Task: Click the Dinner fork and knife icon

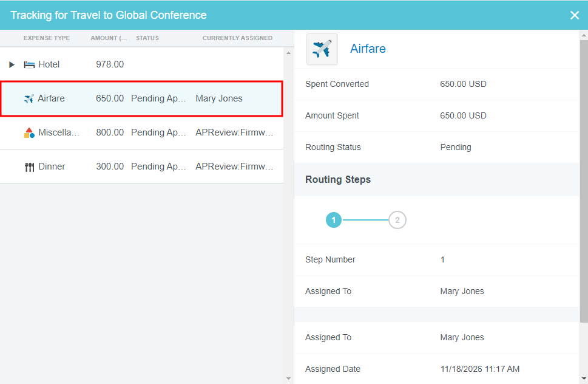Action: 29,166
